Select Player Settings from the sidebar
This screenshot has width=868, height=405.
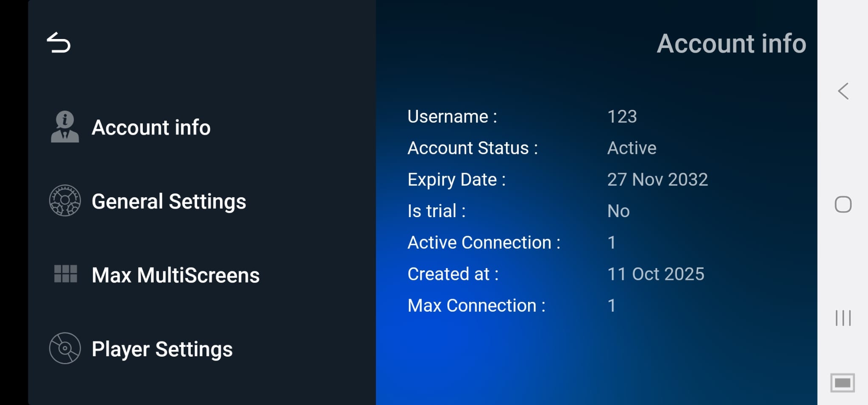pyautogui.click(x=162, y=349)
